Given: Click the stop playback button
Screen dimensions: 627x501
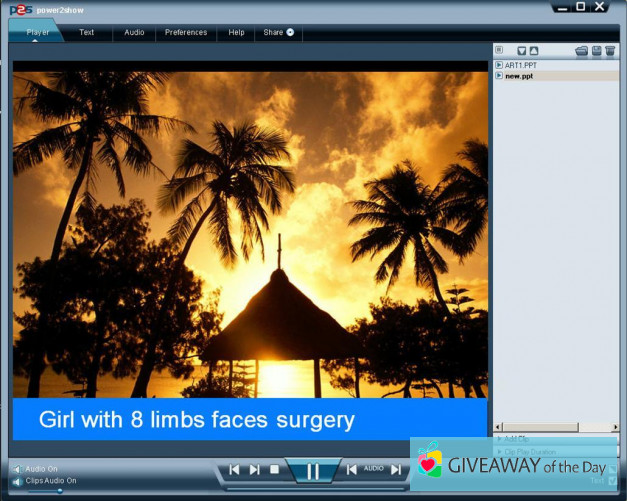Looking at the screenshot, I should coord(274,469).
